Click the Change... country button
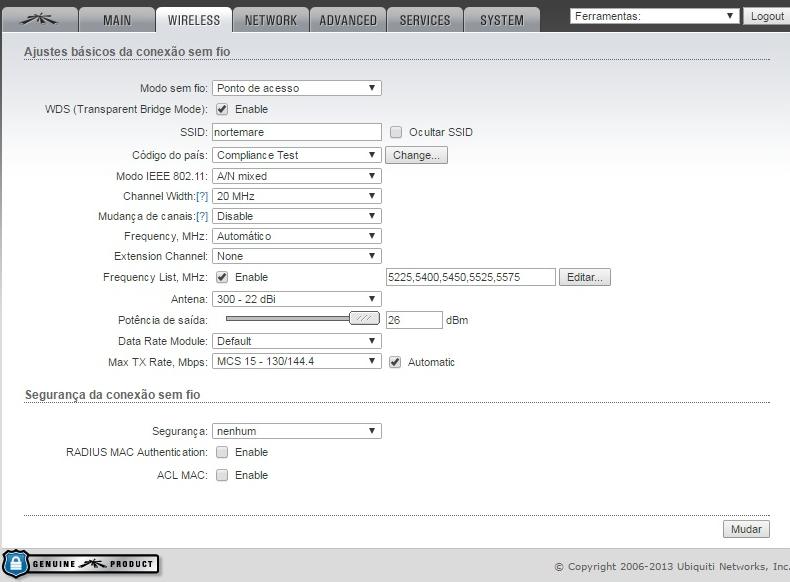Viewport: 790px width, 582px height. click(416, 155)
